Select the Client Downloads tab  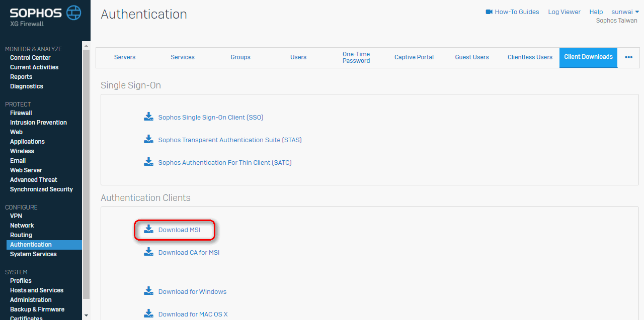(x=588, y=57)
